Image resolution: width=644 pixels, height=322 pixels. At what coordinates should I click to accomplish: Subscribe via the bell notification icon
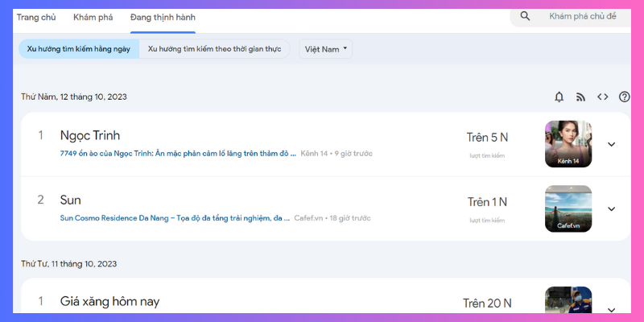pyautogui.click(x=559, y=97)
